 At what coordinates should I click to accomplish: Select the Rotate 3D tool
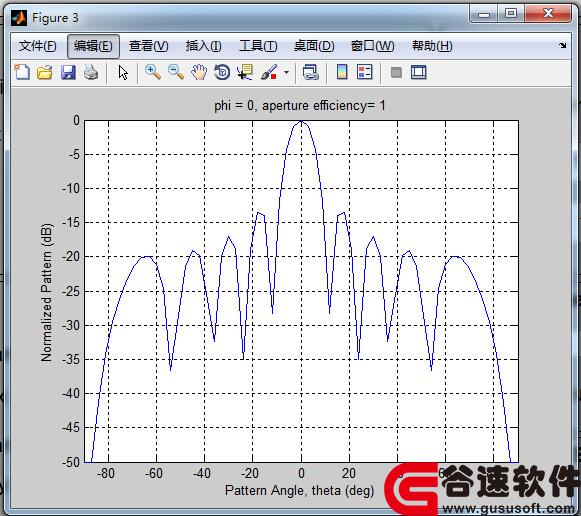point(222,72)
